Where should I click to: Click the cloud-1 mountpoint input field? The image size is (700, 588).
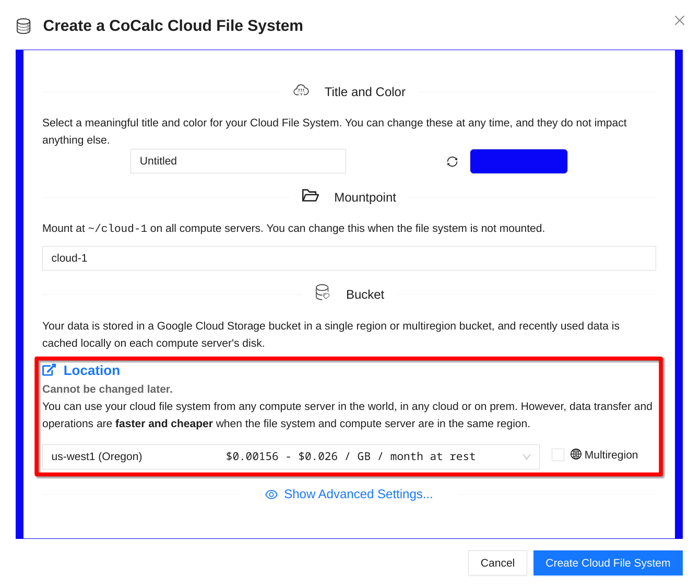[x=349, y=258]
